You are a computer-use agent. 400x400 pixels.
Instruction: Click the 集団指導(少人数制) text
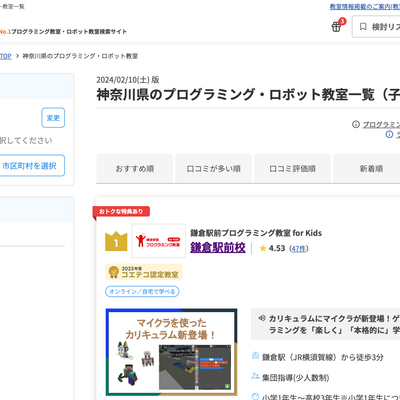tap(296, 378)
